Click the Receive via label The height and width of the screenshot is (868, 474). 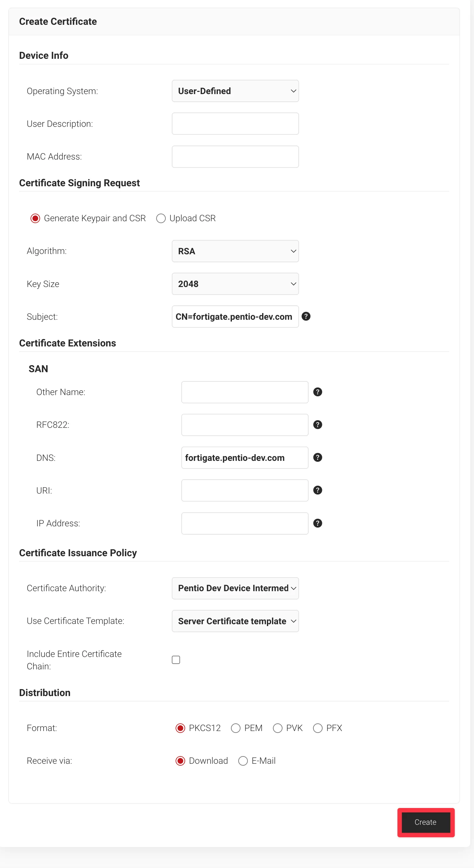49,761
